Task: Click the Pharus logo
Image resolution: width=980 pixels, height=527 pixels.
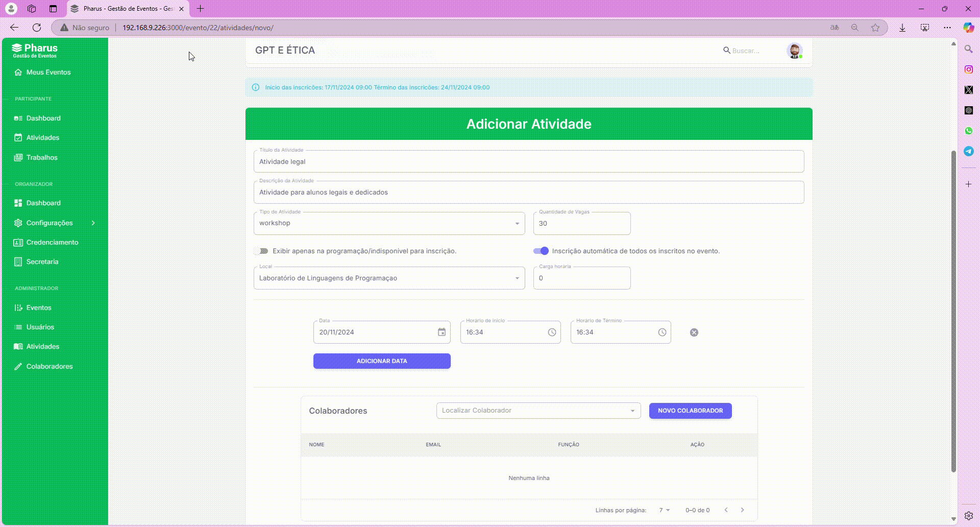Action: 35,50
